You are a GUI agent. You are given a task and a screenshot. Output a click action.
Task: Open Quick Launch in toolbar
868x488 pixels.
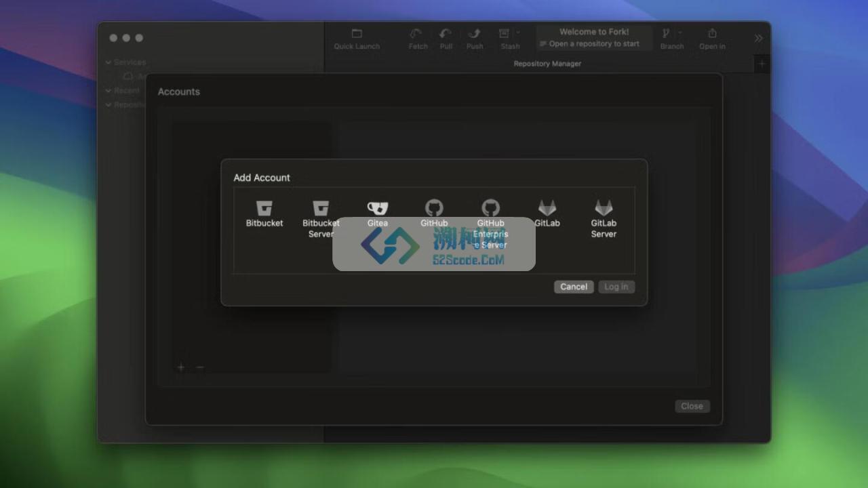click(357, 39)
